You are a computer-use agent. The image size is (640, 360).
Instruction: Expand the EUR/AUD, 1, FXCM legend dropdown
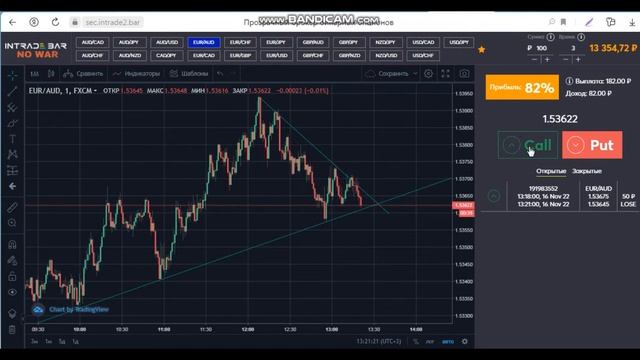click(95, 91)
